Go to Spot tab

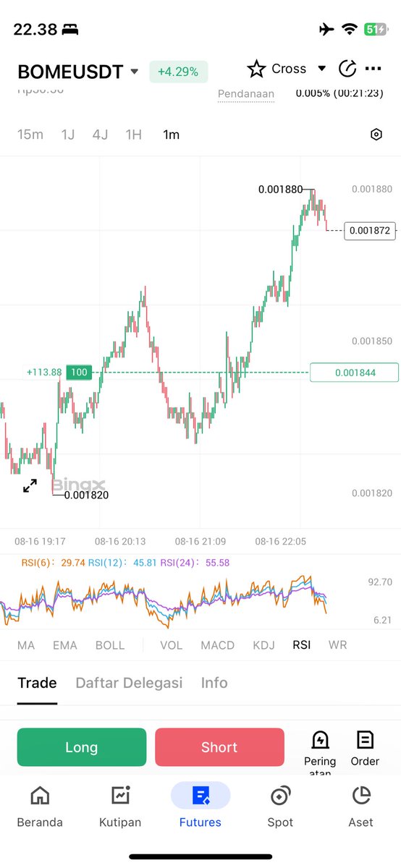tap(280, 807)
